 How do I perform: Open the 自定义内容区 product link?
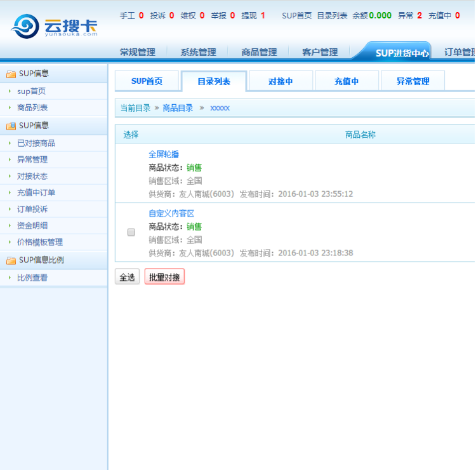171,213
